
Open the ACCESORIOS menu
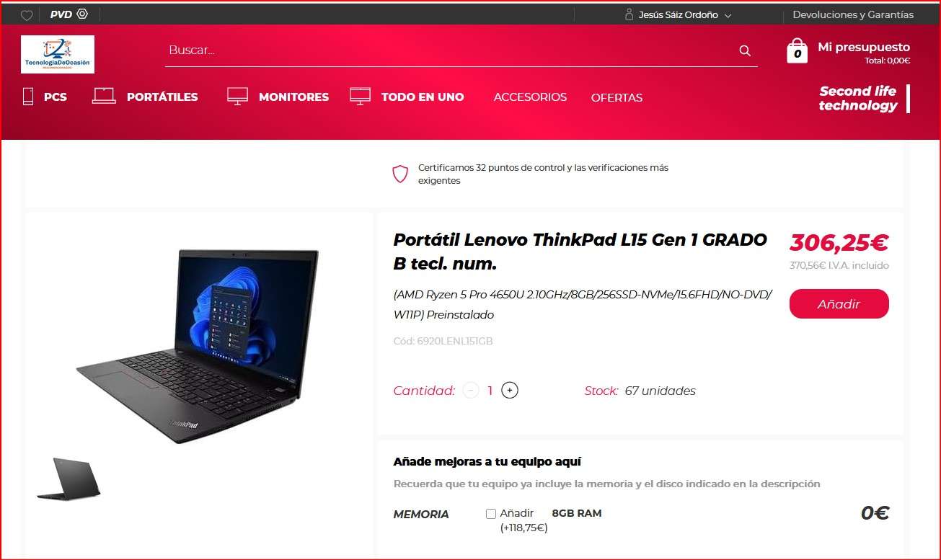[530, 97]
